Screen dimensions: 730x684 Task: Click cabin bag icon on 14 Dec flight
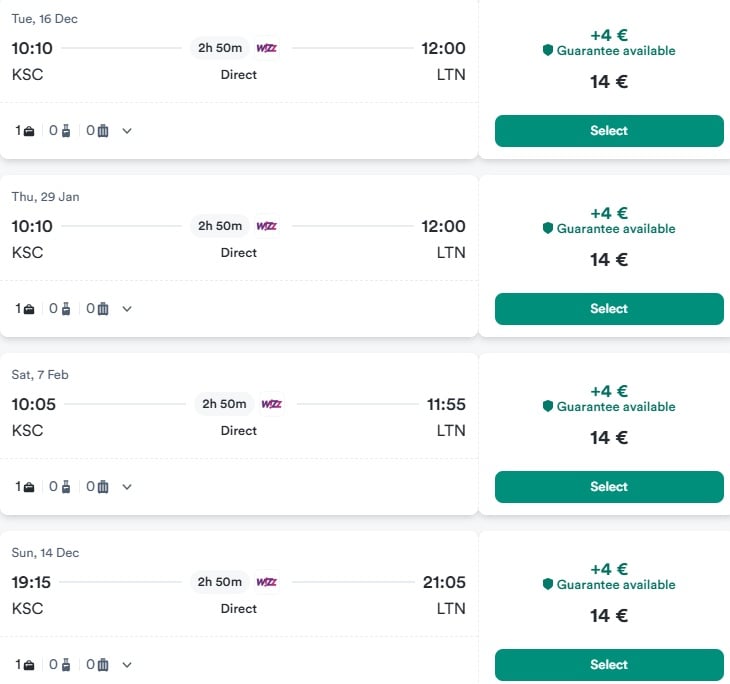[x=66, y=665]
